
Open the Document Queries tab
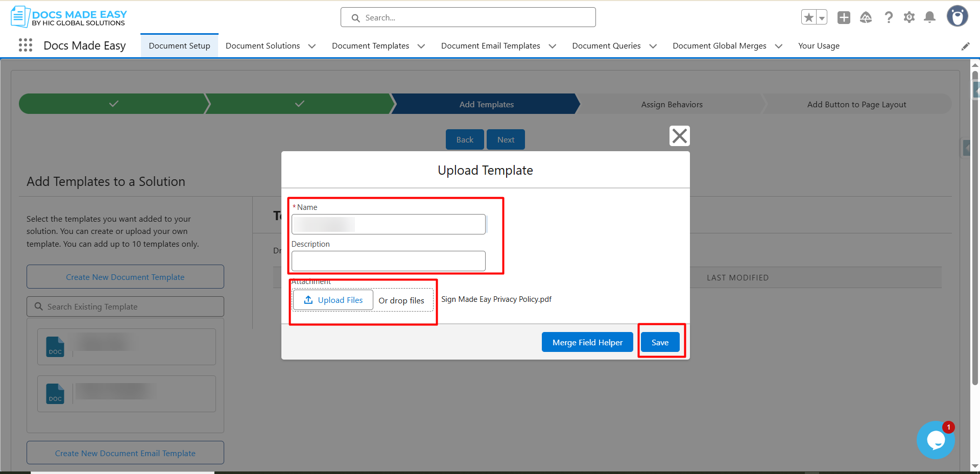click(x=606, y=46)
